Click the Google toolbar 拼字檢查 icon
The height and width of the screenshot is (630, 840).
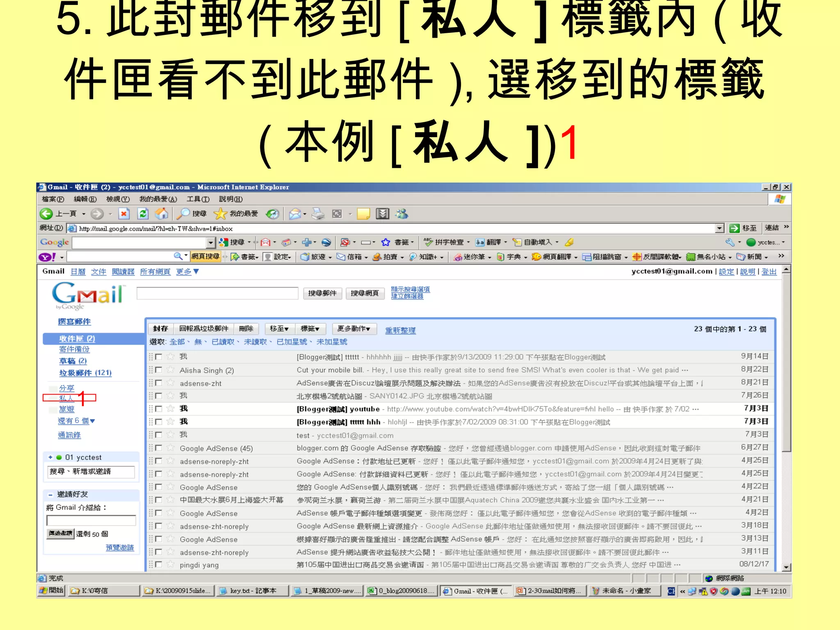pyautogui.click(x=428, y=242)
